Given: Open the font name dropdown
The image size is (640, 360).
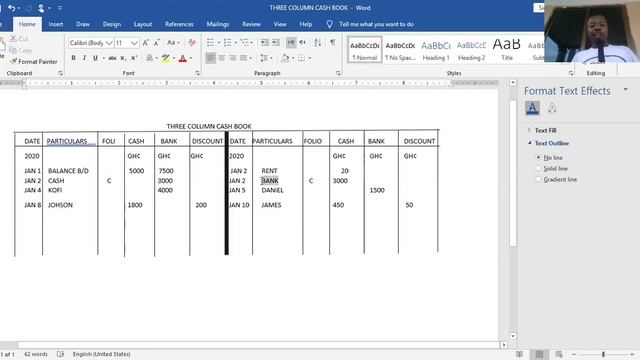Looking at the screenshot, I should (x=109, y=43).
